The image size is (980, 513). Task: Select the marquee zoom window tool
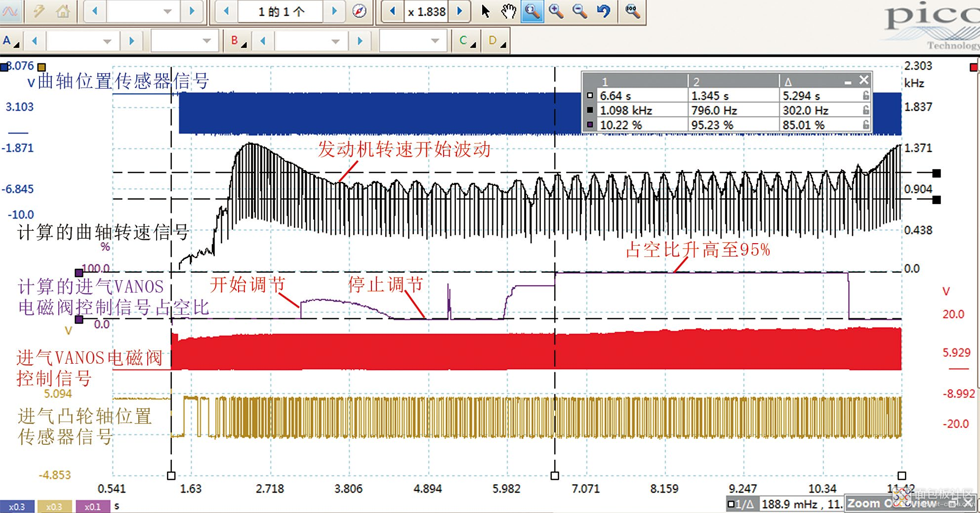pyautogui.click(x=532, y=11)
